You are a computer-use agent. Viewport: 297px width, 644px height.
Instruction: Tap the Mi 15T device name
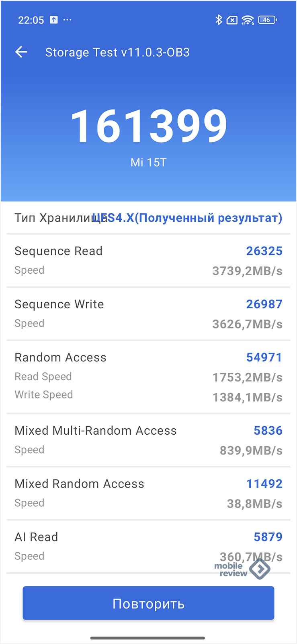[x=148, y=163]
